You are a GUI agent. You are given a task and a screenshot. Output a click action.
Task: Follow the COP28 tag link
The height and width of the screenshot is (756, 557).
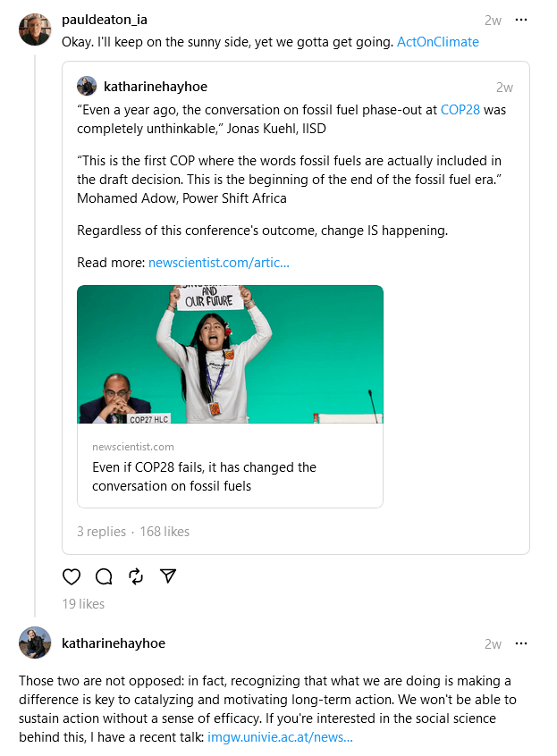(x=460, y=109)
